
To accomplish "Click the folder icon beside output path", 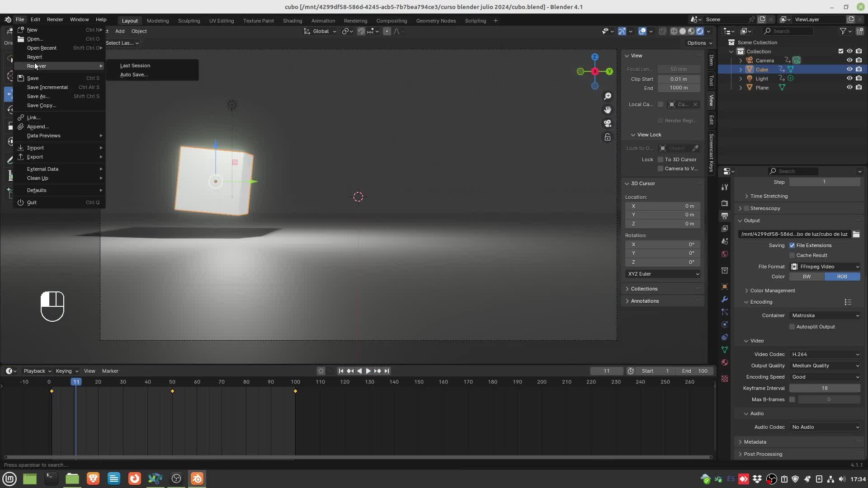I will pyautogui.click(x=856, y=234).
